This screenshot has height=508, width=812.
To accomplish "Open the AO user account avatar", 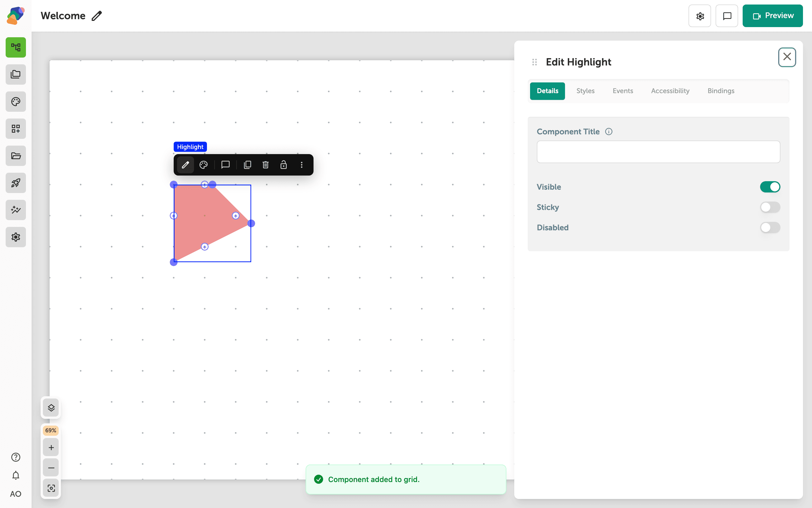I will tap(16, 494).
